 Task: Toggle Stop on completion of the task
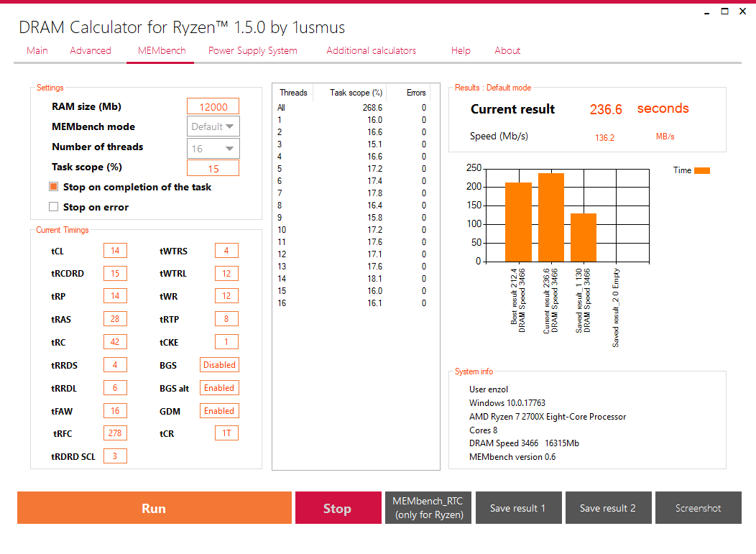coord(53,187)
